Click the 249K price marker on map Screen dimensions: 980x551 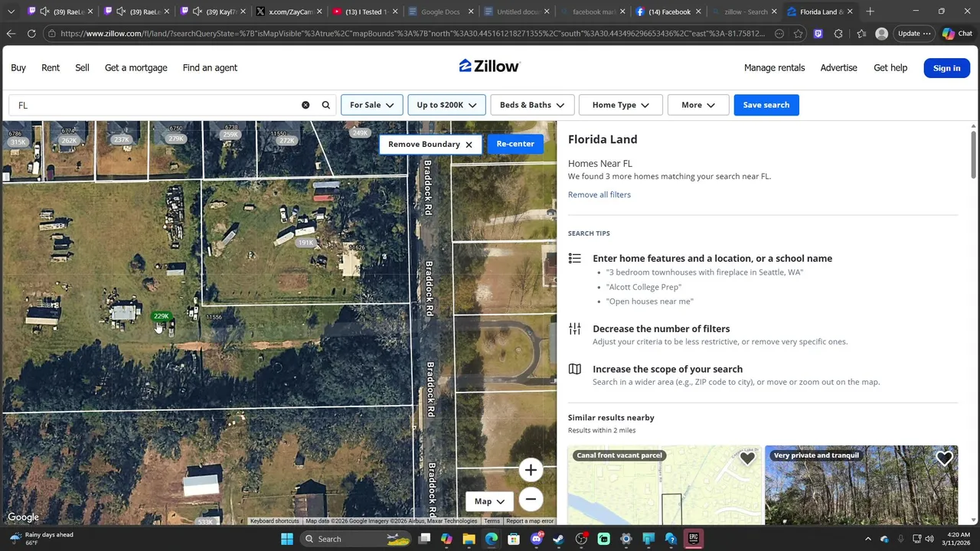[360, 133]
